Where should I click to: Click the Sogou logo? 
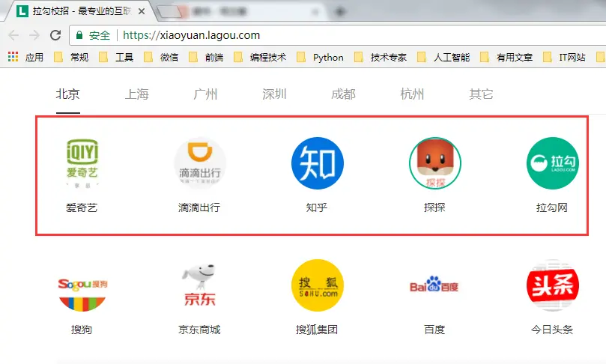[82, 294]
